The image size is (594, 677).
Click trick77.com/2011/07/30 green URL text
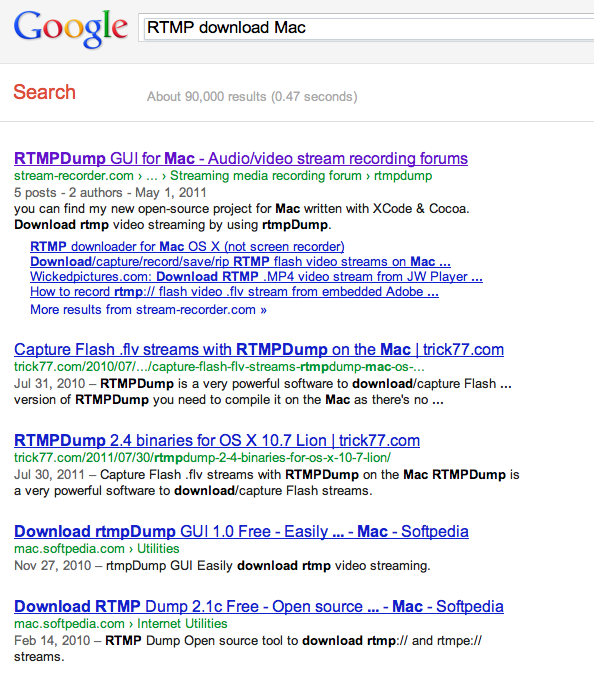(202, 457)
